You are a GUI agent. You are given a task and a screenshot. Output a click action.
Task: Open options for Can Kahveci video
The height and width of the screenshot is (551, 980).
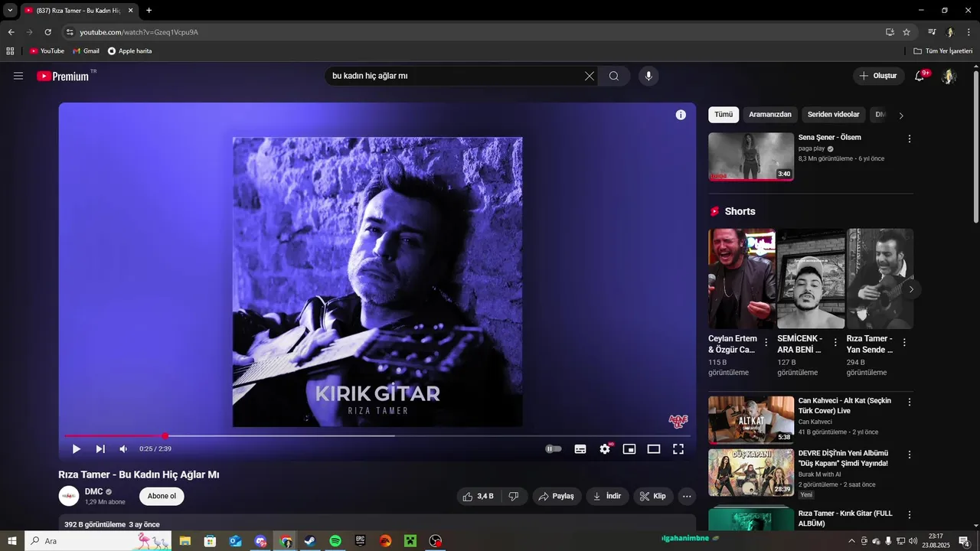(x=910, y=402)
